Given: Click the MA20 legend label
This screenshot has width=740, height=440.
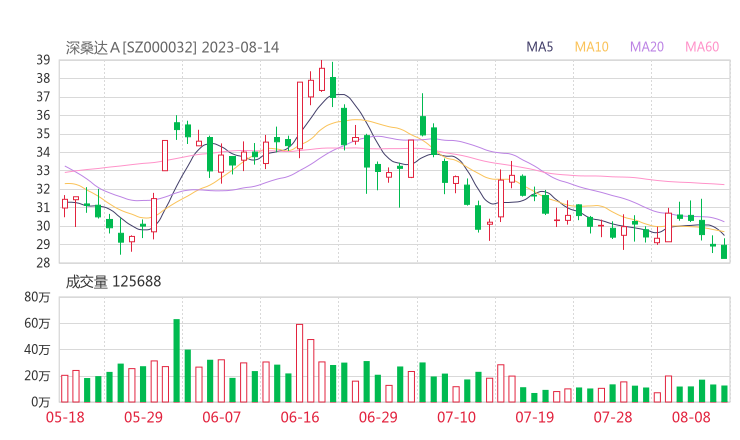Looking at the screenshot, I should click(647, 47).
